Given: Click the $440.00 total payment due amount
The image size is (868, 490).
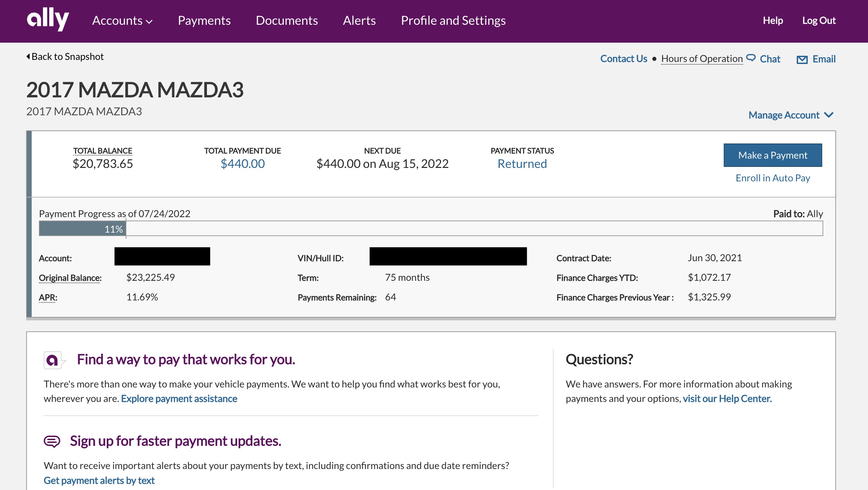Looking at the screenshot, I should coord(242,164).
